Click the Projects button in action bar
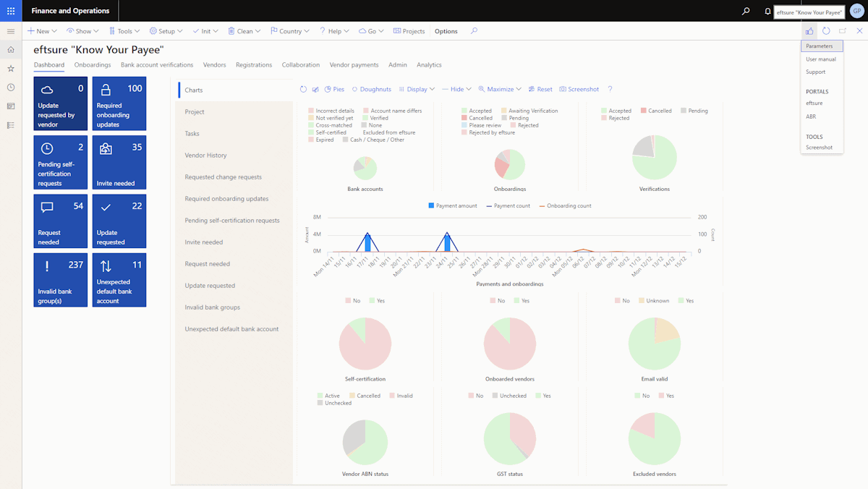This screenshot has width=868, height=489. (x=409, y=31)
